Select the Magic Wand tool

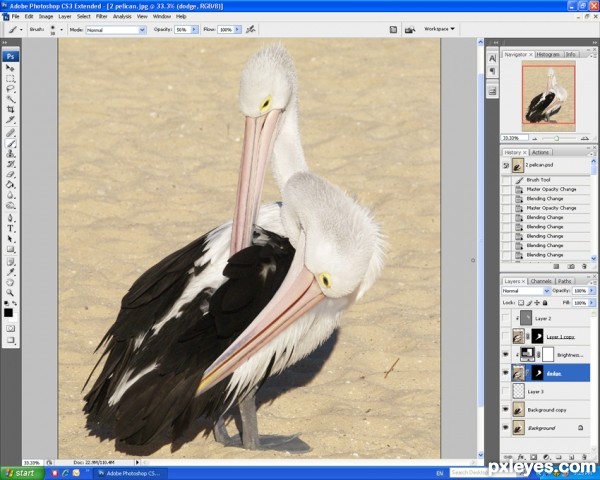point(10,100)
